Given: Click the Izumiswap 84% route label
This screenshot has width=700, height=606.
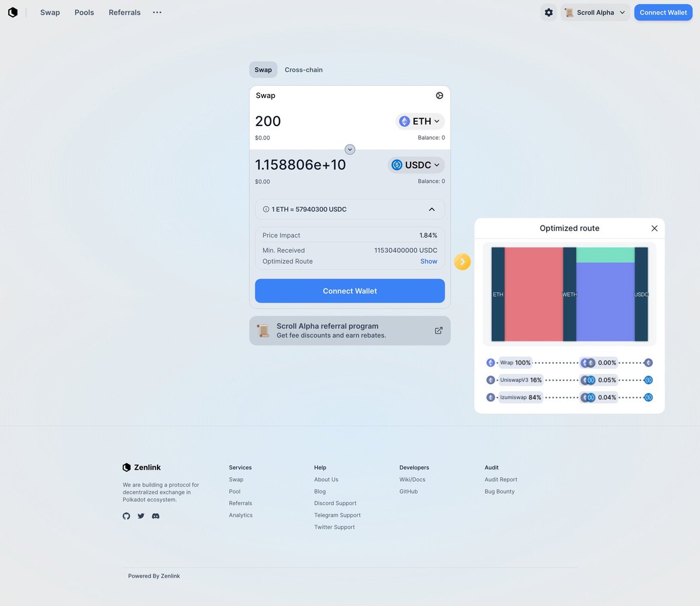Looking at the screenshot, I should [x=520, y=398].
